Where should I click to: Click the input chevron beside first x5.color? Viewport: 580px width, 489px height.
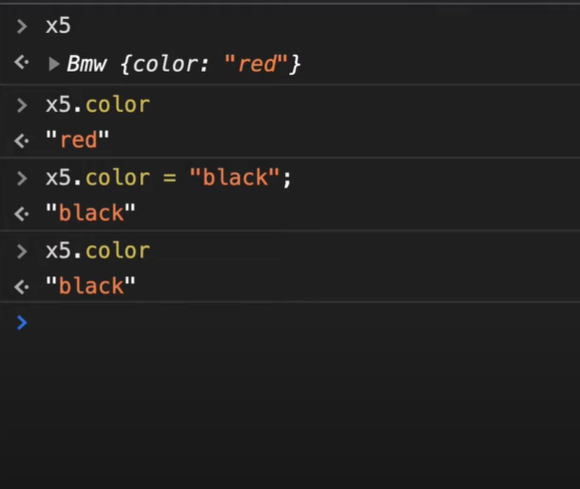[22, 105]
